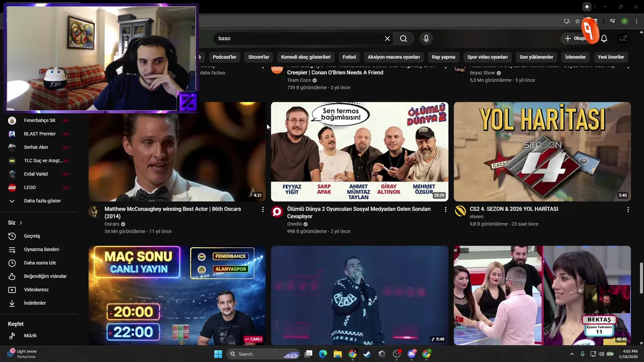Select the Rap yapma filter chip

coord(443,57)
